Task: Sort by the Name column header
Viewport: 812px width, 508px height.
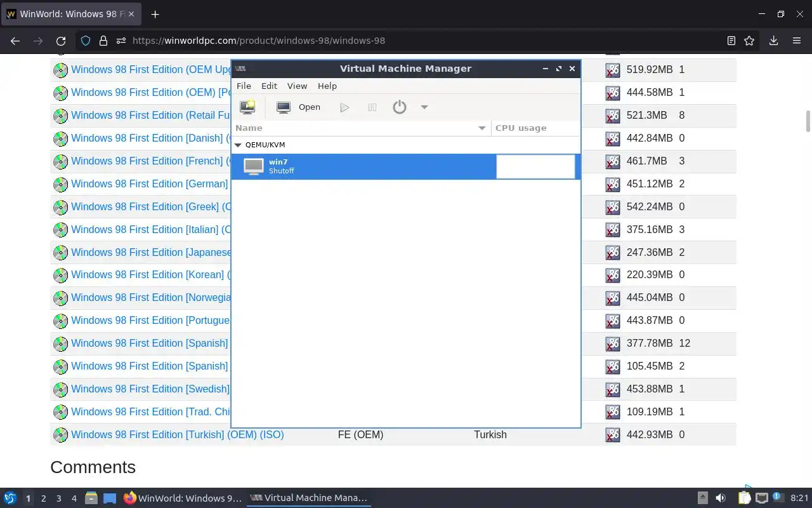Action: 361,128
